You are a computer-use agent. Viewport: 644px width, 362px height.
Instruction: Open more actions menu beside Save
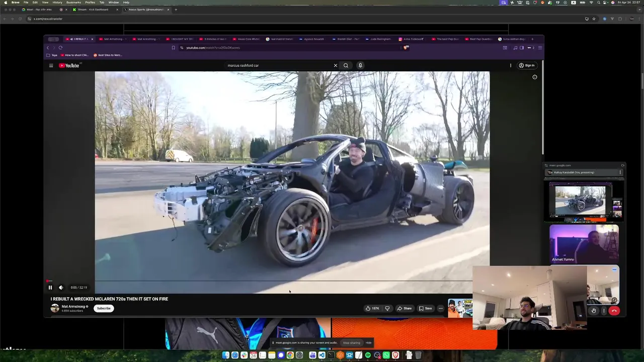click(x=441, y=308)
